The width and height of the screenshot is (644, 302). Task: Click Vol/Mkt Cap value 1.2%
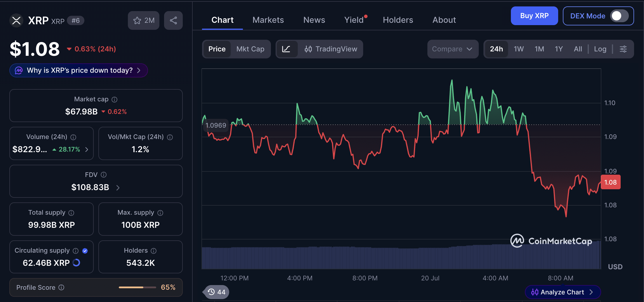tap(140, 150)
